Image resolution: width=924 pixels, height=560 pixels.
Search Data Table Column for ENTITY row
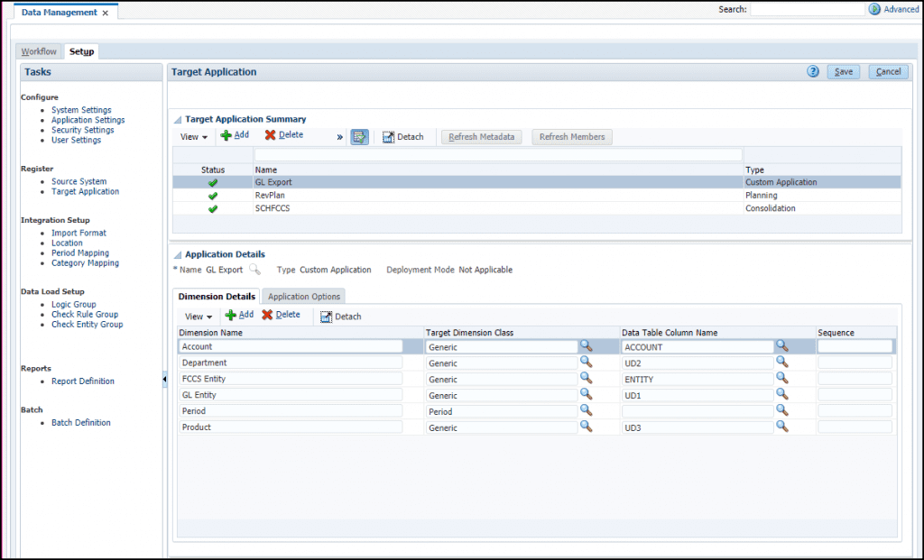782,378
